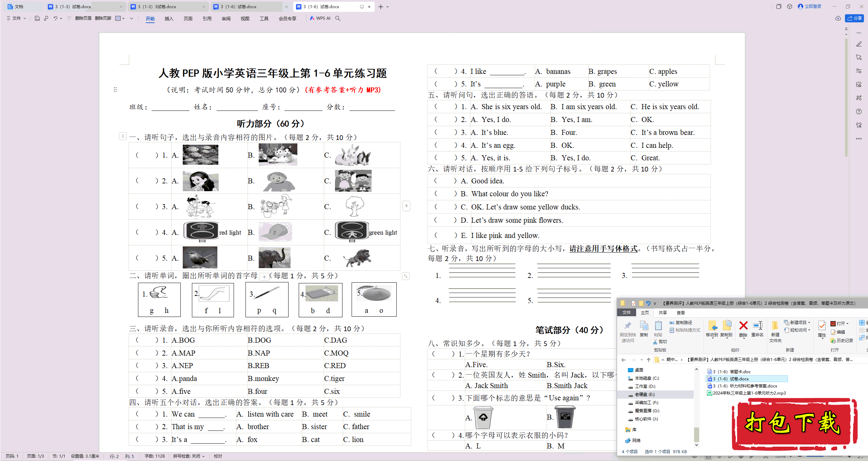868x461 pixels.
Task: Open the shading pattern dropdown arrow
Action: pyautogui.click(x=123, y=18)
